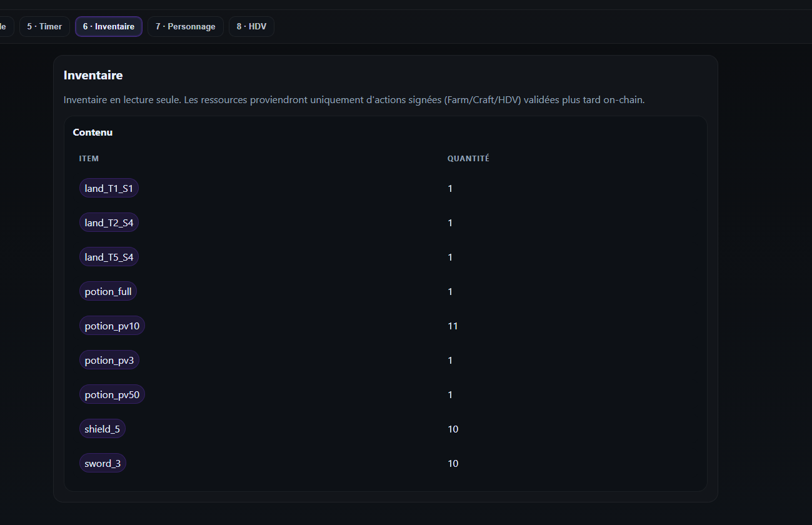The width and height of the screenshot is (812, 525).
Task: Select the potion_pv3 item badge
Action: pos(109,360)
